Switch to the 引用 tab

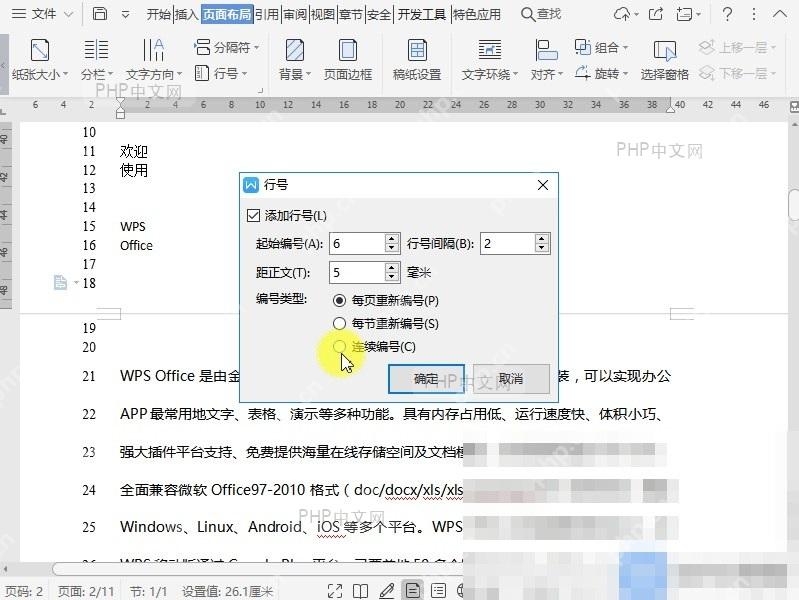tap(267, 14)
